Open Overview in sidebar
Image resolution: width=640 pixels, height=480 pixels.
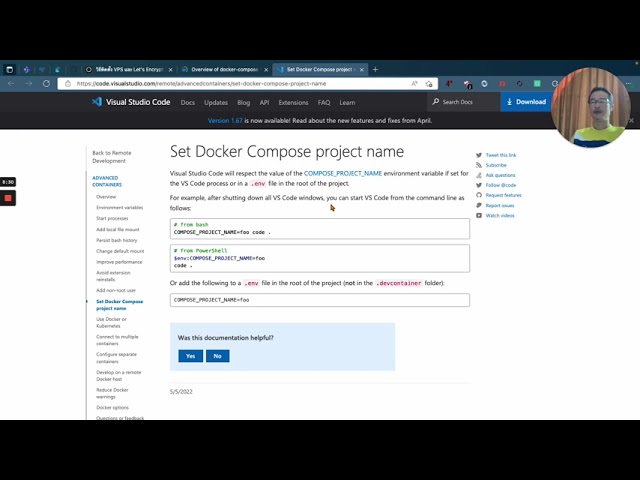click(106, 197)
